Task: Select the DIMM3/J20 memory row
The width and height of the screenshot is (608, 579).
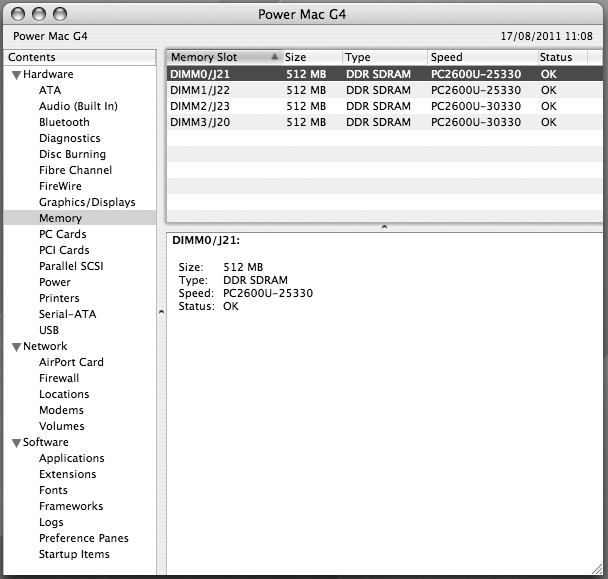Action: (384, 122)
